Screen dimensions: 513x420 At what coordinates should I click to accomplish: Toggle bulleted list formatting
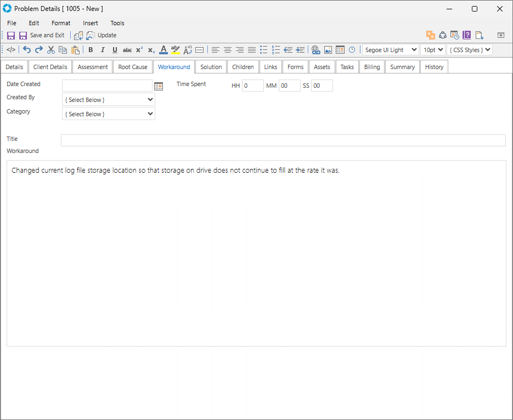coord(263,50)
